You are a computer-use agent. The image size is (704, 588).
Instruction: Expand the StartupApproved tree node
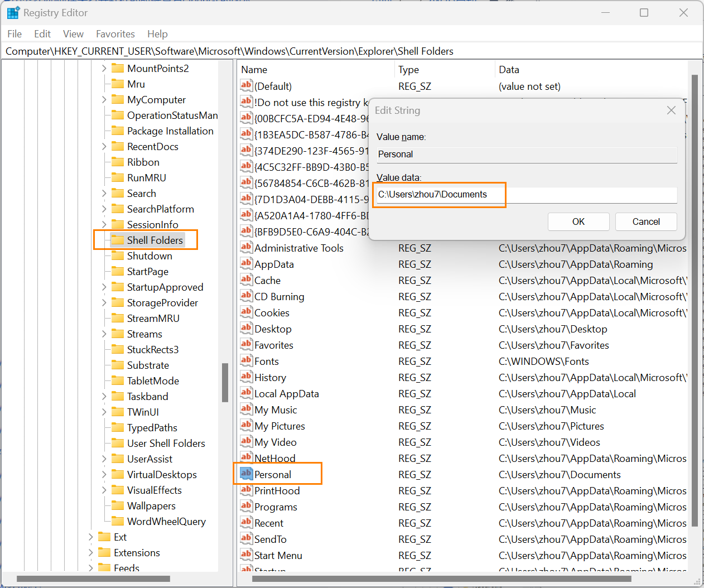[x=104, y=287]
